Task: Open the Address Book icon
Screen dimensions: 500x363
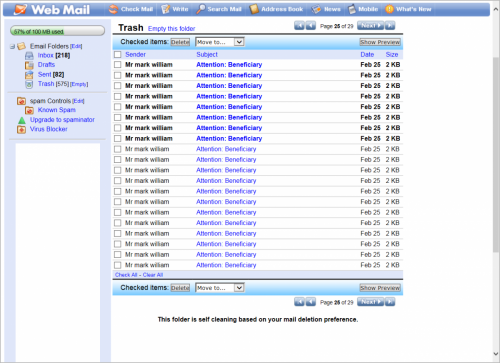Action: coord(254,9)
